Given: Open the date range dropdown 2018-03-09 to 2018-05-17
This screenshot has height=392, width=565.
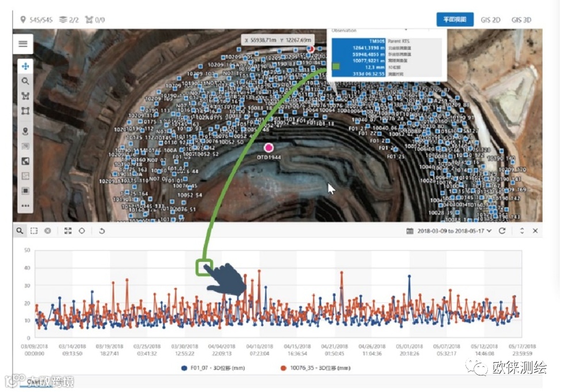Looking at the screenshot, I should point(454,230).
